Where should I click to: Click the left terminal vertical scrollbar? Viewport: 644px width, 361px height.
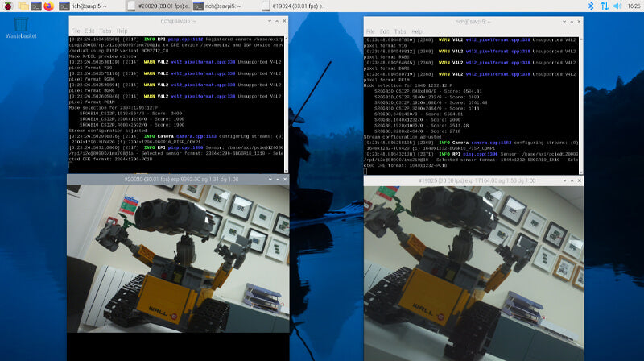[286, 105]
